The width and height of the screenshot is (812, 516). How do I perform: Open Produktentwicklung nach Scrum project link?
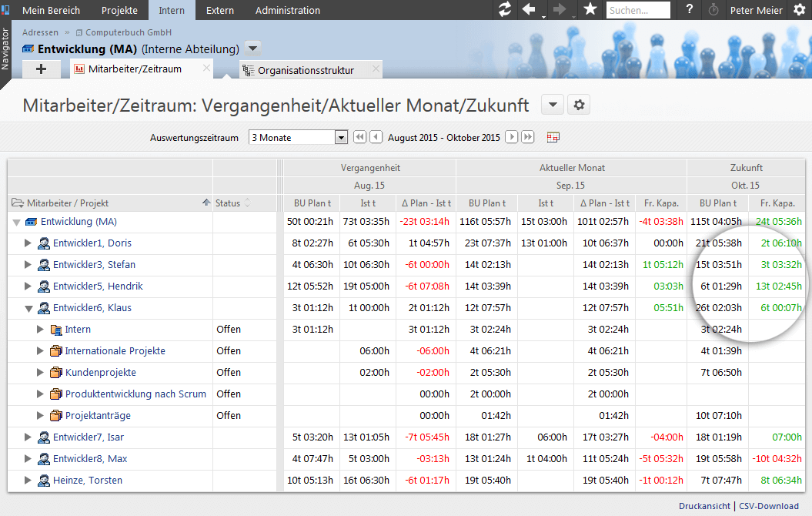point(135,394)
